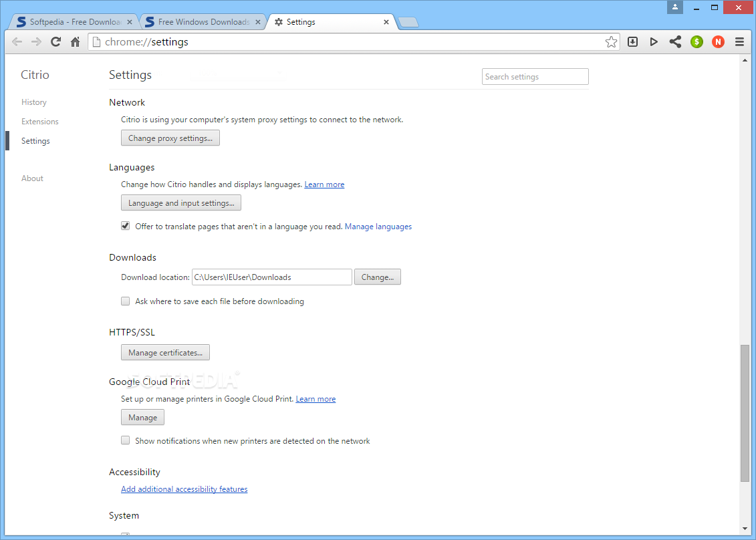This screenshot has height=540, width=756.
Task: Open Add additional accessibility features link
Action: (x=184, y=489)
